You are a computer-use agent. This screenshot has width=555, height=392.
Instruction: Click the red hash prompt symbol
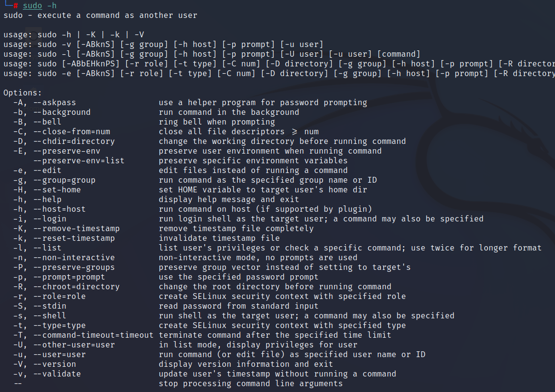[16, 6]
